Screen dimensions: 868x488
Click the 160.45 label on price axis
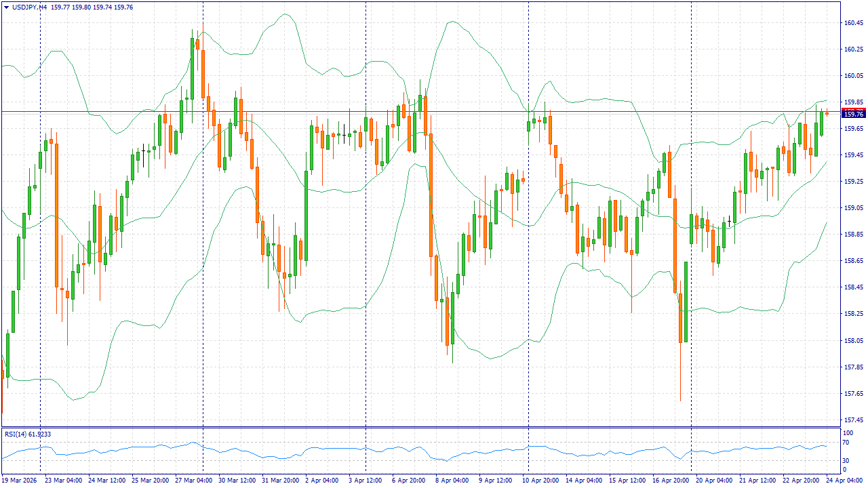pyautogui.click(x=852, y=22)
